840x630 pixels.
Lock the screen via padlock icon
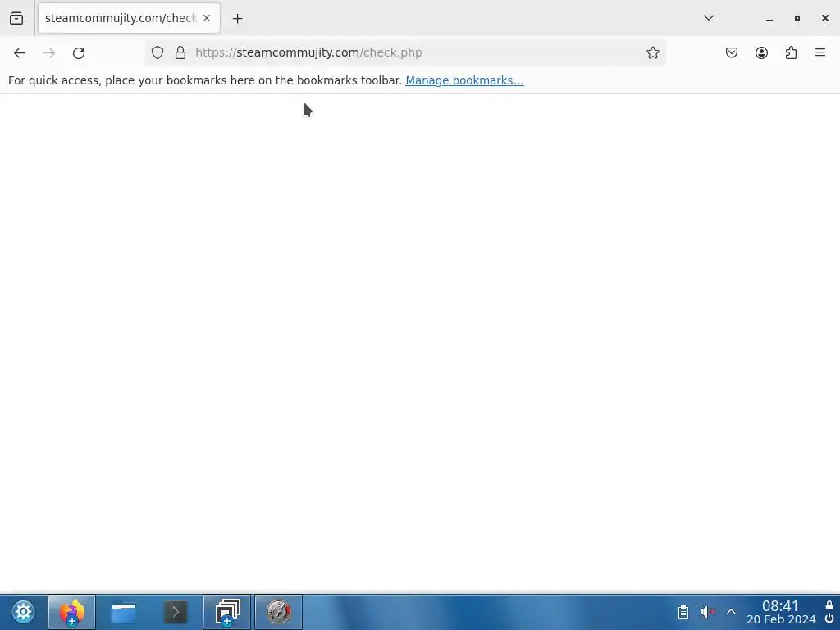[829, 605]
